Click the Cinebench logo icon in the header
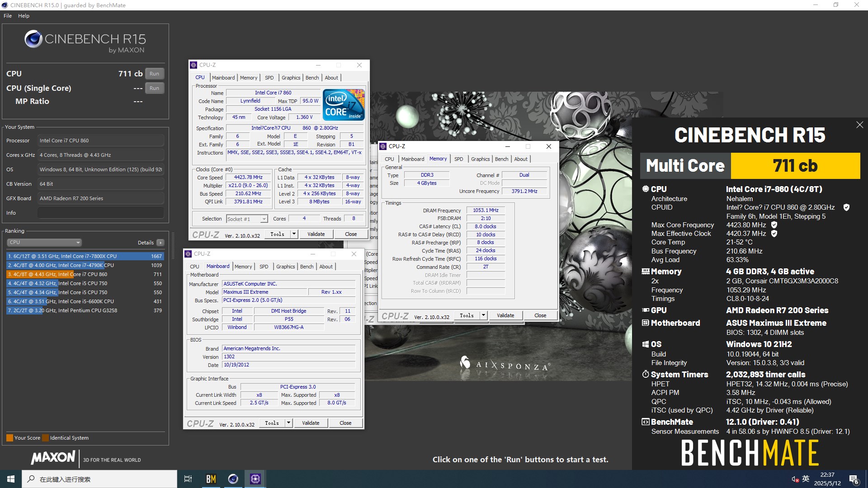The height and width of the screenshot is (488, 868). point(33,39)
